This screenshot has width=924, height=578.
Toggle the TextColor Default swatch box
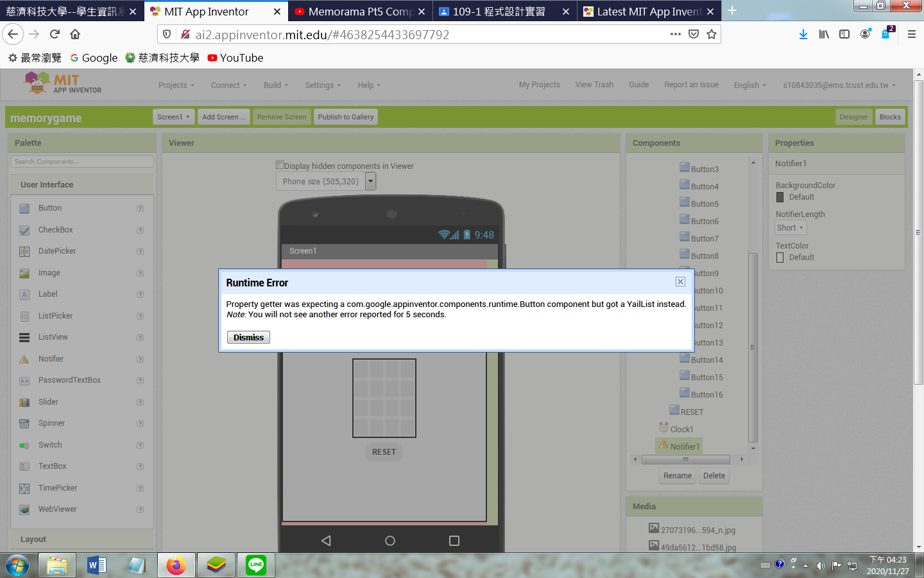(x=780, y=258)
